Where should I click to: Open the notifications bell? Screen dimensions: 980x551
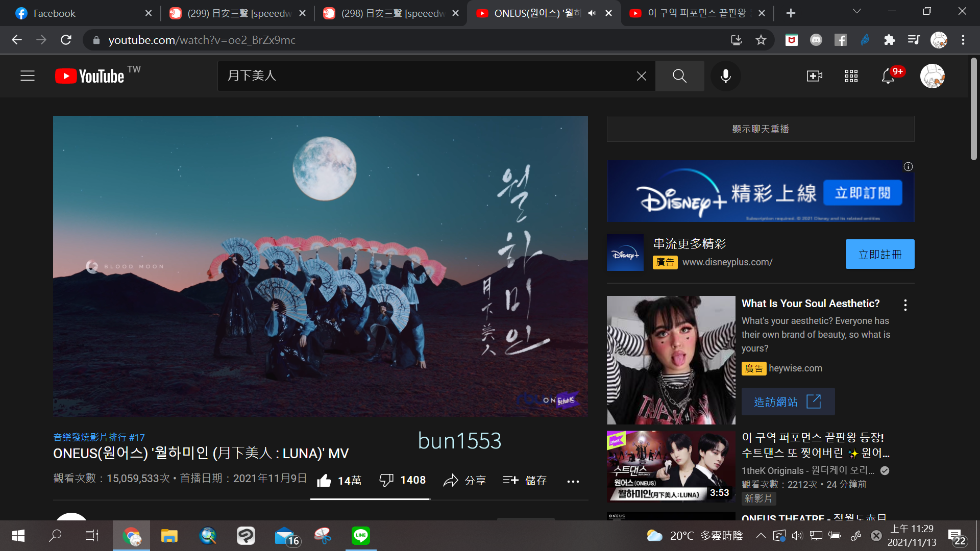(888, 76)
